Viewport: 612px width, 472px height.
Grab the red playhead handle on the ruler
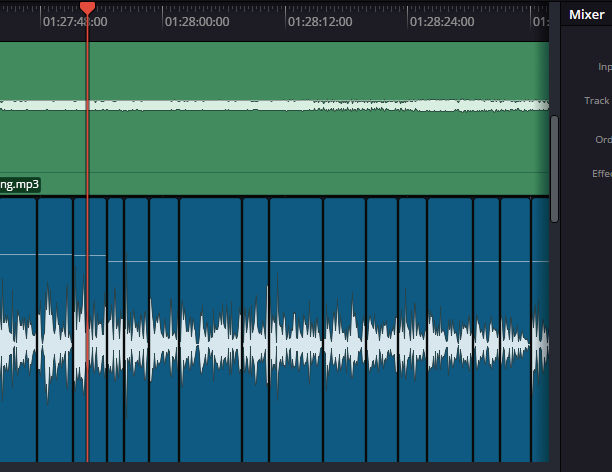(87, 8)
